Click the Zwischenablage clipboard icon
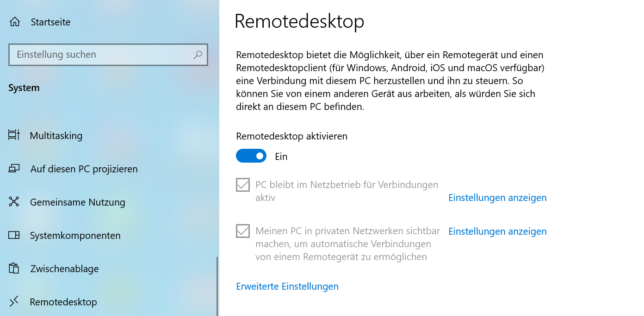644x316 pixels. click(x=14, y=268)
